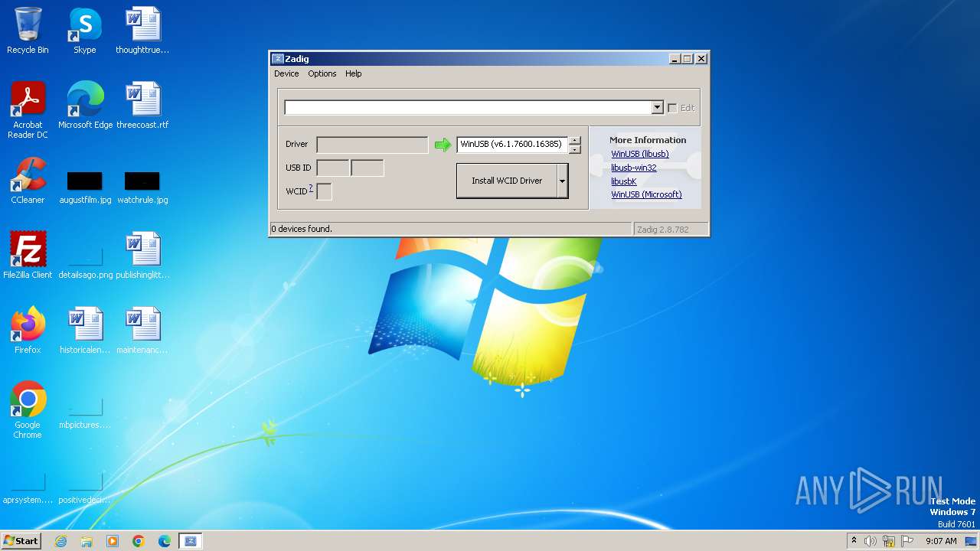Open the libusb-win32 link

click(x=633, y=168)
